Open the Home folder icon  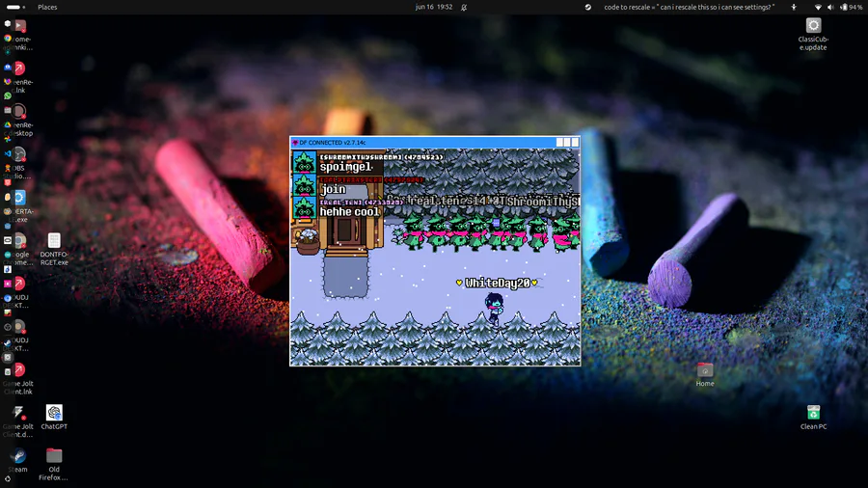click(705, 374)
